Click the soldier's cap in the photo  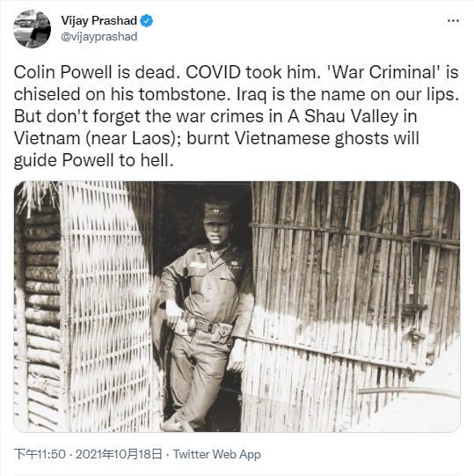pyautogui.click(x=217, y=212)
